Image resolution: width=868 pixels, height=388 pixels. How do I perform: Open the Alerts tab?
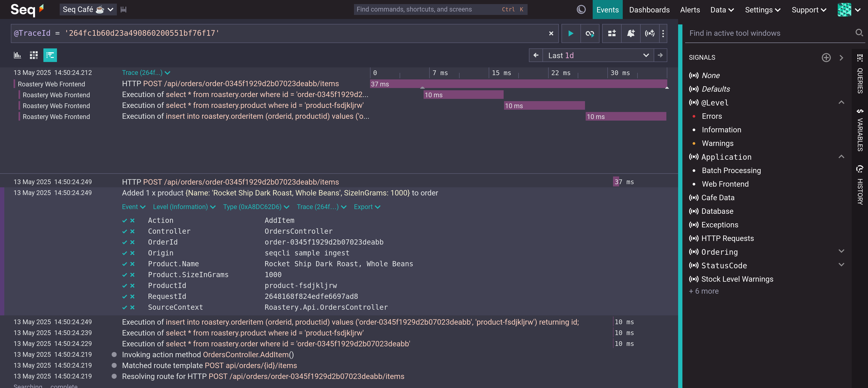tap(690, 10)
